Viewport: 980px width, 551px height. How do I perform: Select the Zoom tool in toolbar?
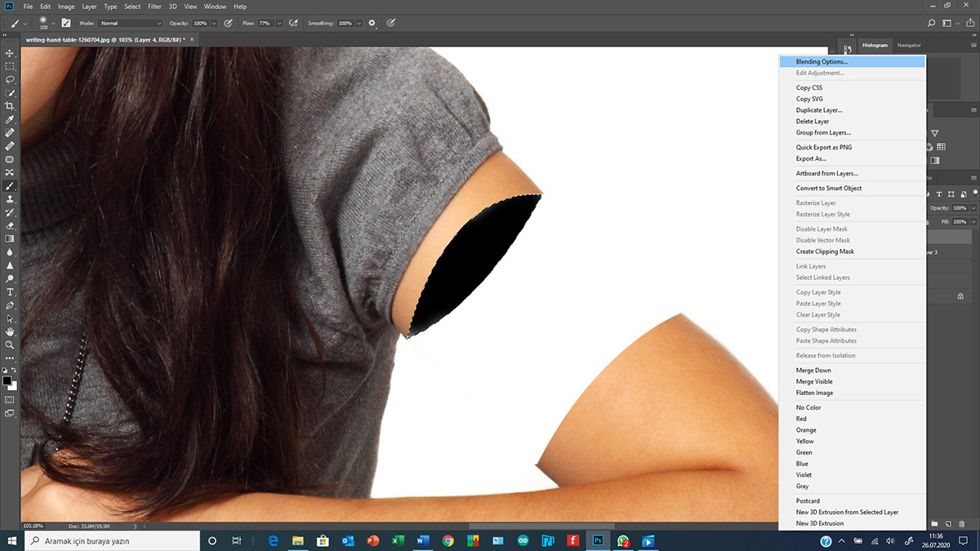point(10,345)
